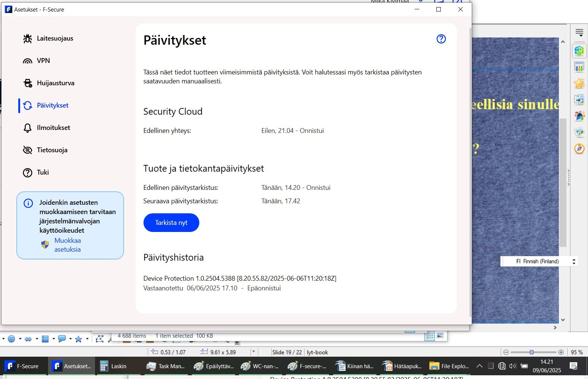
Task: Select the stars and banners tool
Action: click(x=79, y=339)
